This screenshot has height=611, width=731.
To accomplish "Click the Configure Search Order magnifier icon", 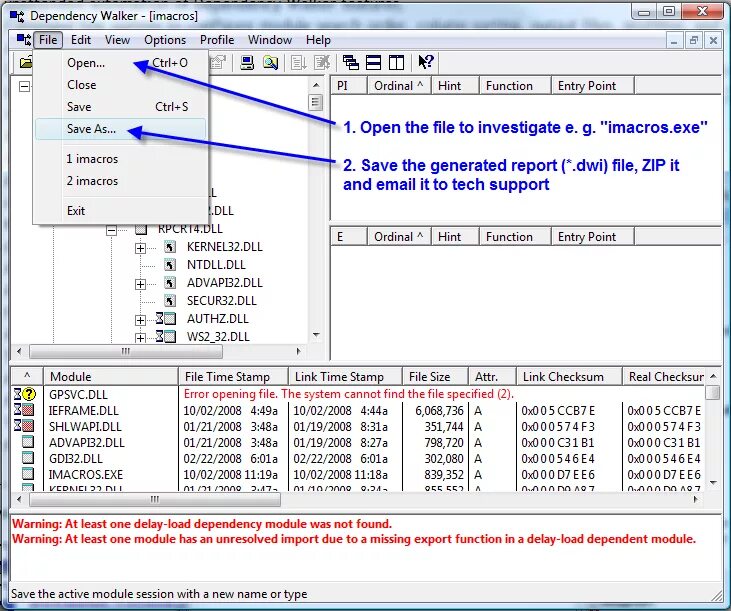I will (x=270, y=62).
